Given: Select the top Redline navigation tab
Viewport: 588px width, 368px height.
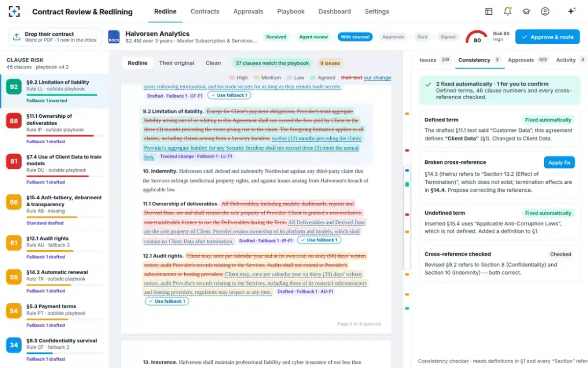Looking at the screenshot, I should coord(165,11).
